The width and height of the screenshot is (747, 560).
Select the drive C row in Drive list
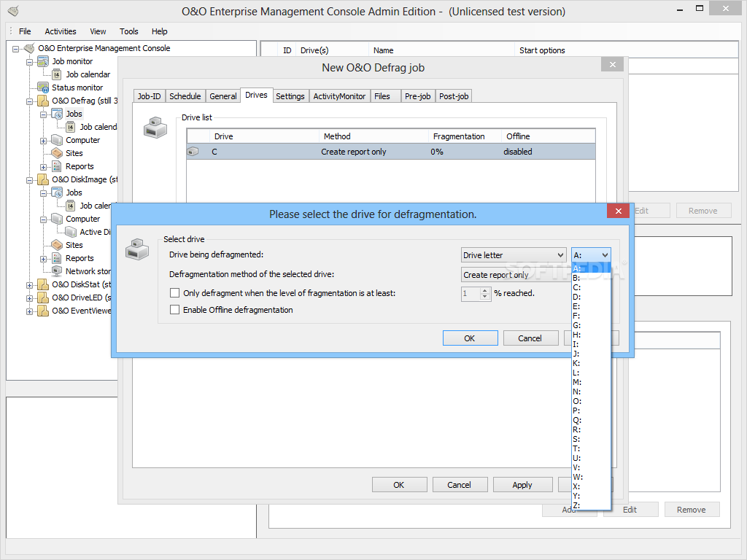pyautogui.click(x=391, y=152)
